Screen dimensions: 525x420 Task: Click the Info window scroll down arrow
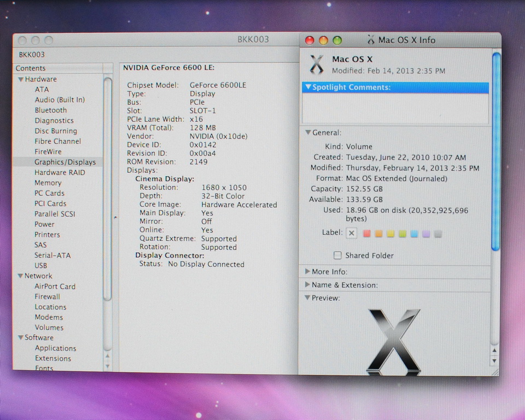(494, 361)
